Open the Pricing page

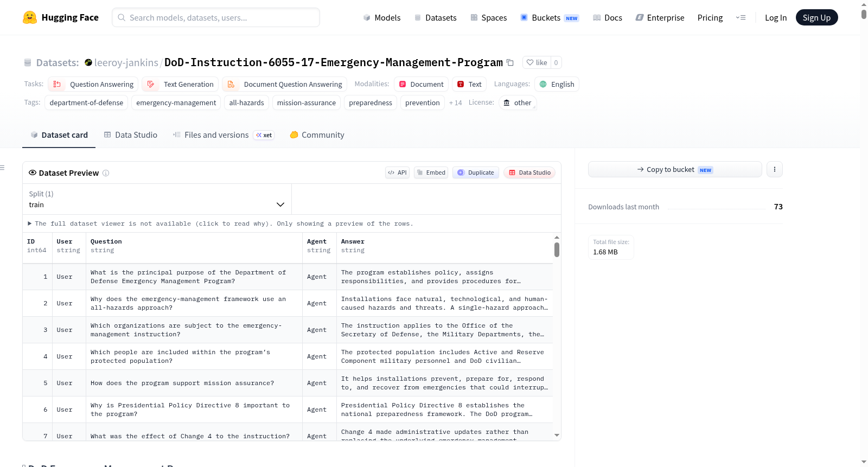[x=710, y=18]
